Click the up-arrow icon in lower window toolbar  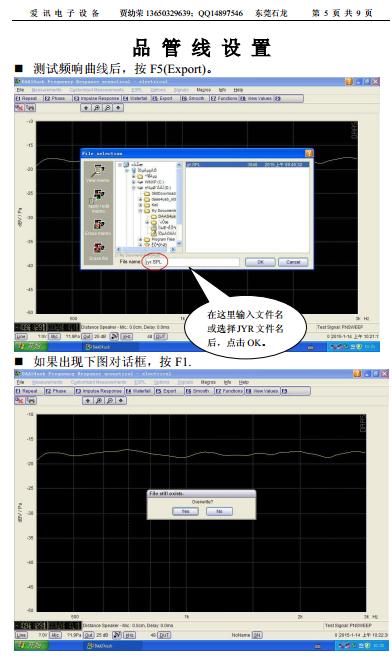click(x=87, y=401)
